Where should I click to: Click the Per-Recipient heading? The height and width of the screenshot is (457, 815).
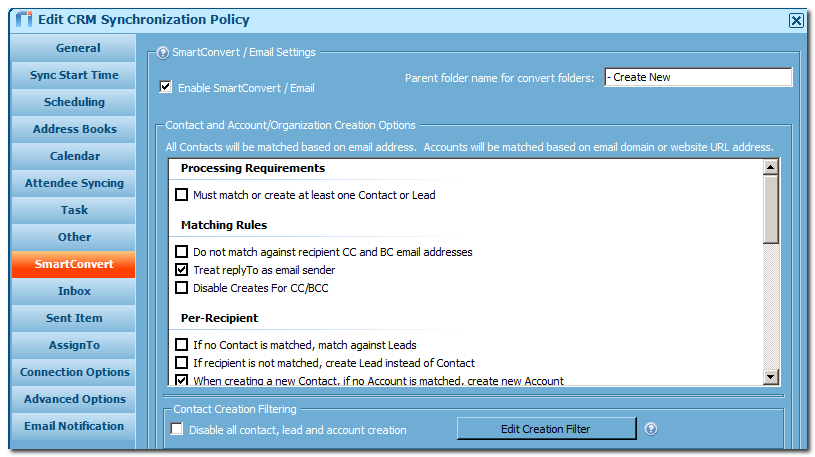tap(219, 318)
